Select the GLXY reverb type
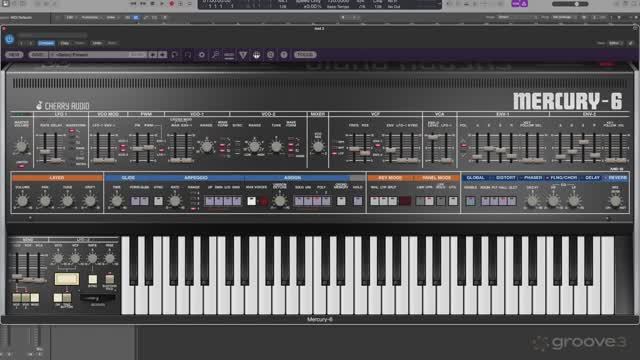640x360 pixels. [512, 201]
